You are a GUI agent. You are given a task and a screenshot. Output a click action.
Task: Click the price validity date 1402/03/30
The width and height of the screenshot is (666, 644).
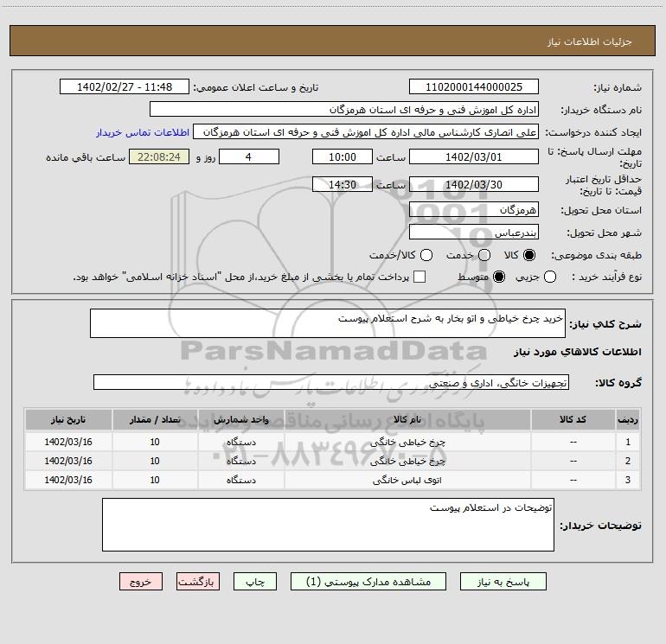474,184
